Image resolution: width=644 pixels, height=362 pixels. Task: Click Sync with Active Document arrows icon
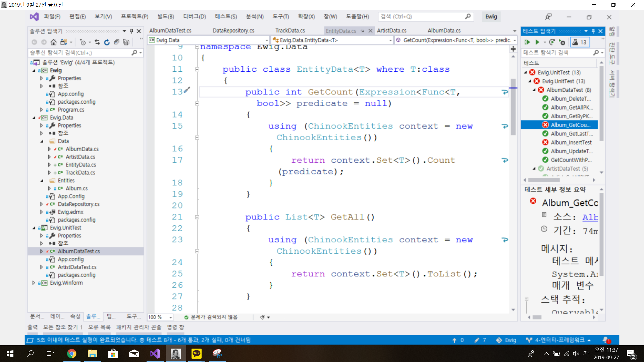click(97, 42)
